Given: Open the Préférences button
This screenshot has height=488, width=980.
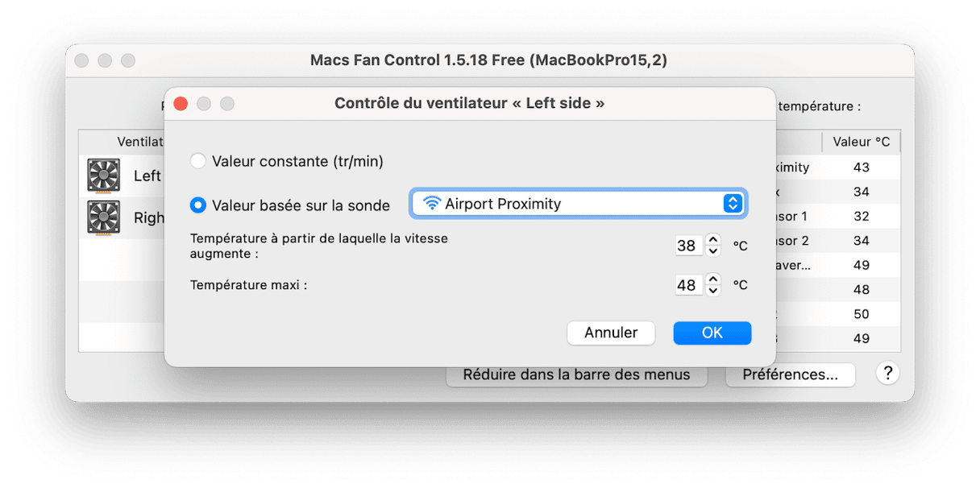Looking at the screenshot, I should [x=789, y=374].
